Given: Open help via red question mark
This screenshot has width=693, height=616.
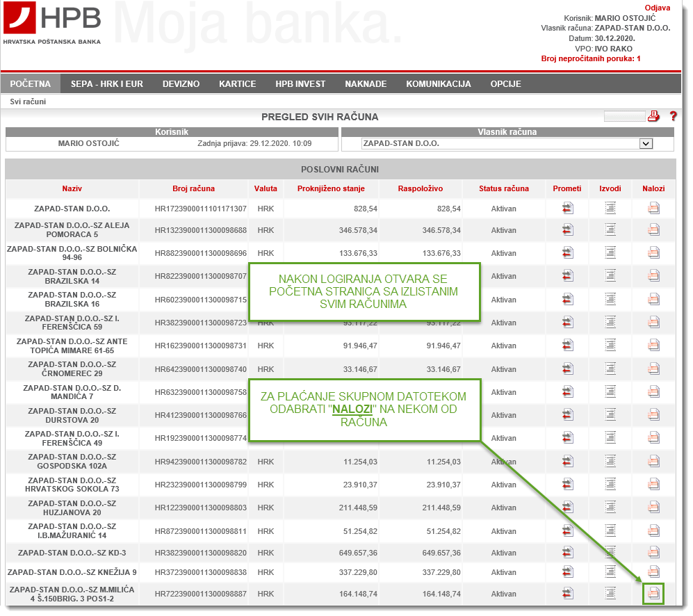Looking at the screenshot, I should [x=673, y=116].
